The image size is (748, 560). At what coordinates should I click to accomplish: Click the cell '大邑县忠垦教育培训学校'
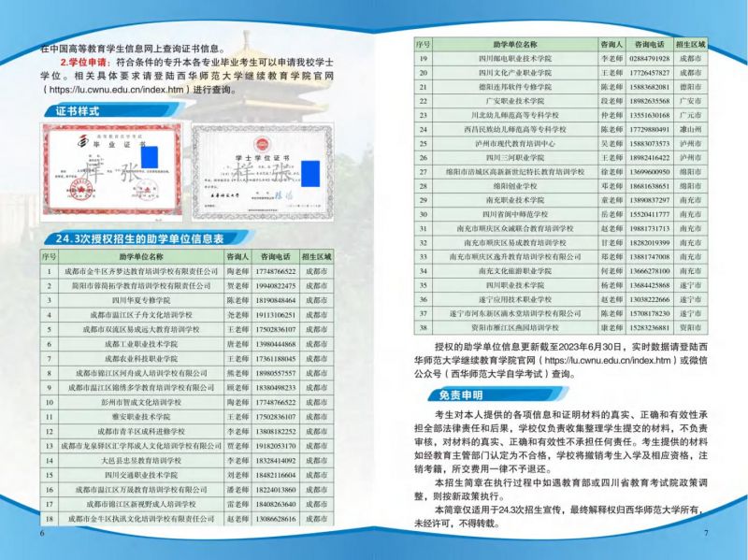coord(141,460)
